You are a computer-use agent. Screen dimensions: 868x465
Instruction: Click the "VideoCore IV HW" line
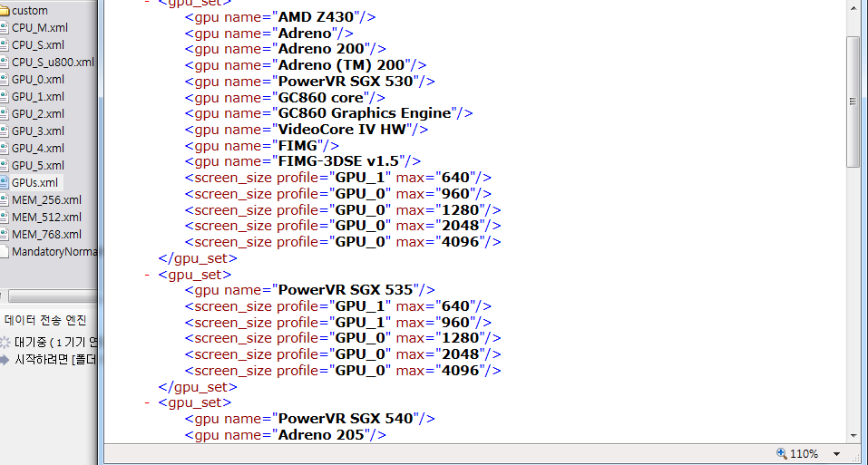point(307,130)
